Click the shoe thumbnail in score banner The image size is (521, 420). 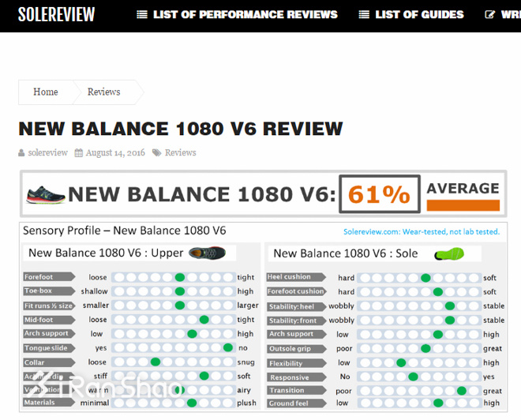pyautogui.click(x=46, y=195)
